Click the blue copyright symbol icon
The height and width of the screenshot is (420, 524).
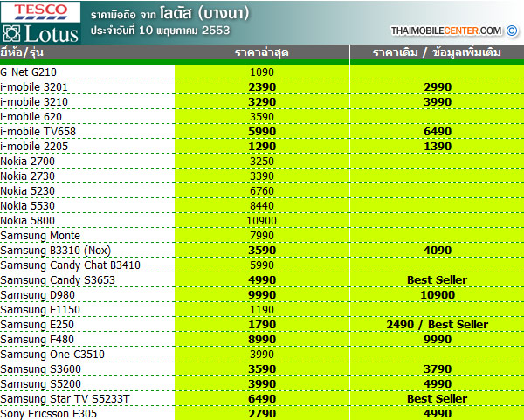(x=512, y=31)
